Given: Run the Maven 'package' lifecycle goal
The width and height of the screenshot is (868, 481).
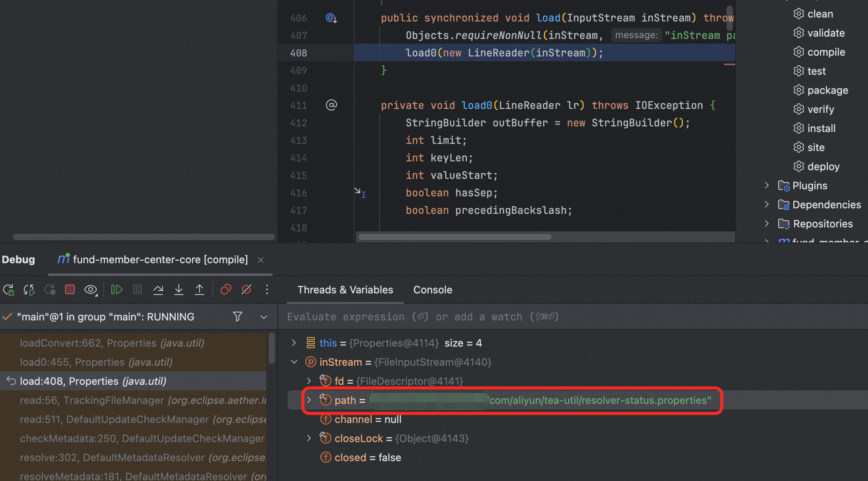Looking at the screenshot, I should 827,90.
